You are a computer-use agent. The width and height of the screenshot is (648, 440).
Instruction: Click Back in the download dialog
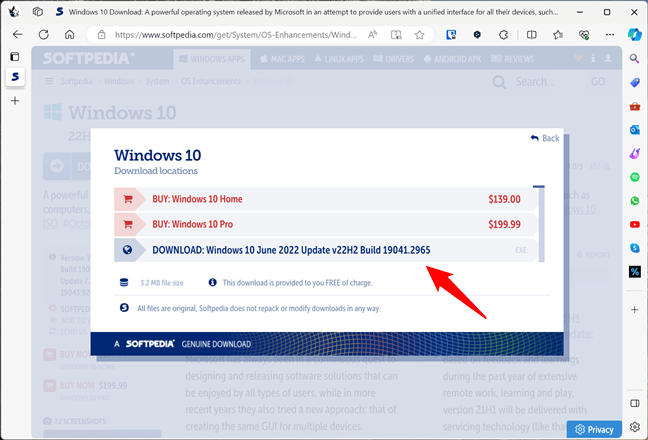point(545,138)
